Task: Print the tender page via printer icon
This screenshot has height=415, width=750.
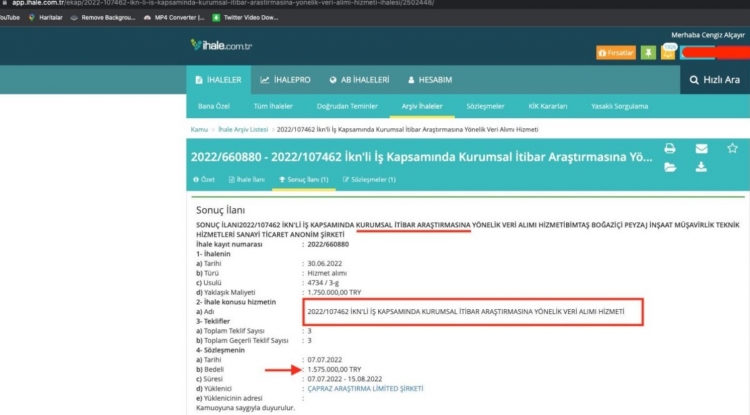Action: click(670, 149)
